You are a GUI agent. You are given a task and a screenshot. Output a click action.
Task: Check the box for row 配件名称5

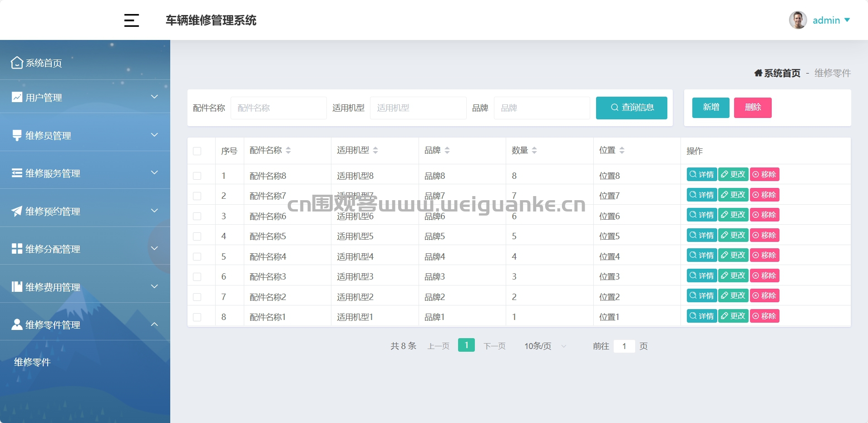click(x=197, y=236)
